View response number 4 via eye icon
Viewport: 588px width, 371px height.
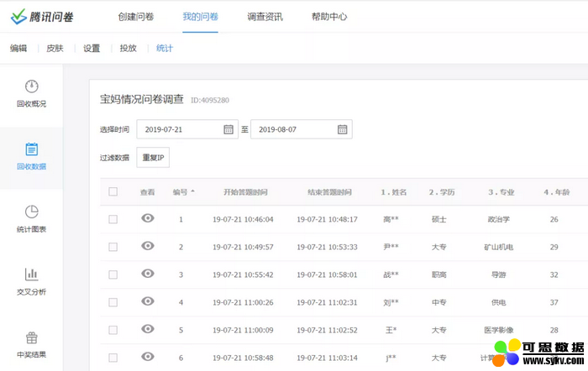pyautogui.click(x=148, y=301)
